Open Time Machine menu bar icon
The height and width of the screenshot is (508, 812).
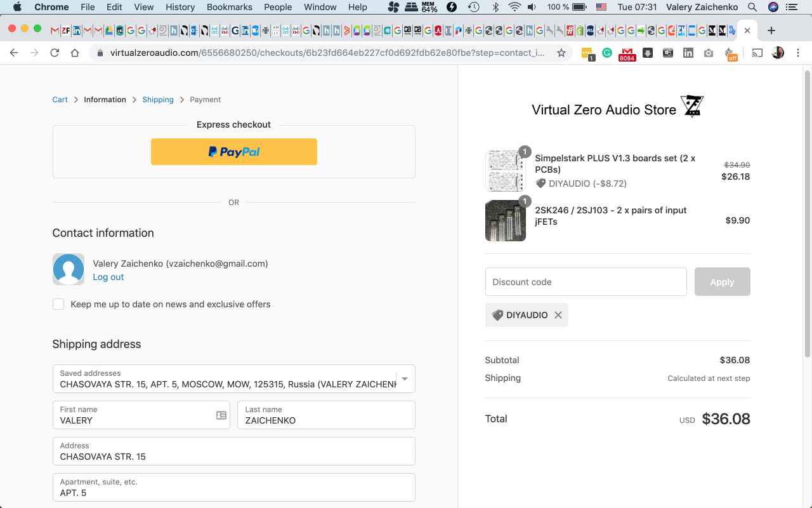tap(473, 7)
